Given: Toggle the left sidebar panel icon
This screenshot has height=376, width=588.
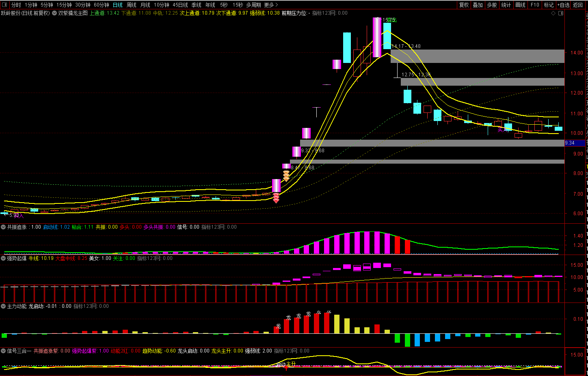Looking at the screenshot, I should [4, 5].
